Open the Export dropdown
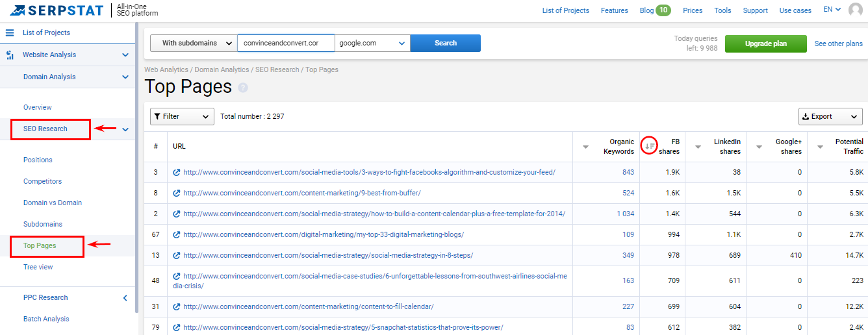 point(830,117)
